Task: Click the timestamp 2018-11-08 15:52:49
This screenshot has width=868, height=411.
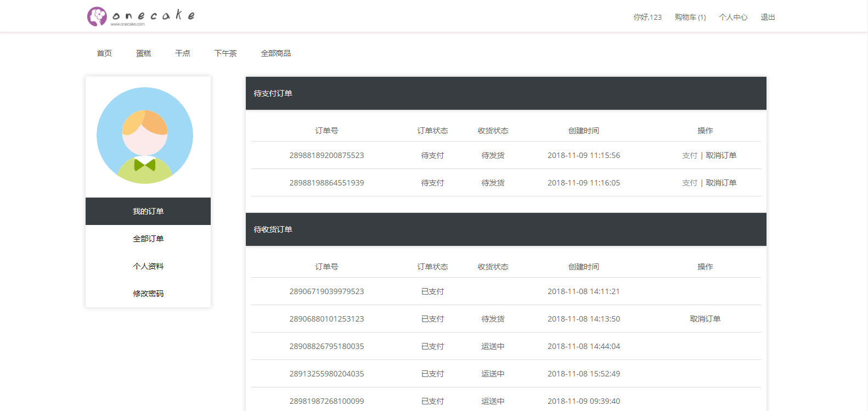Action: click(584, 374)
